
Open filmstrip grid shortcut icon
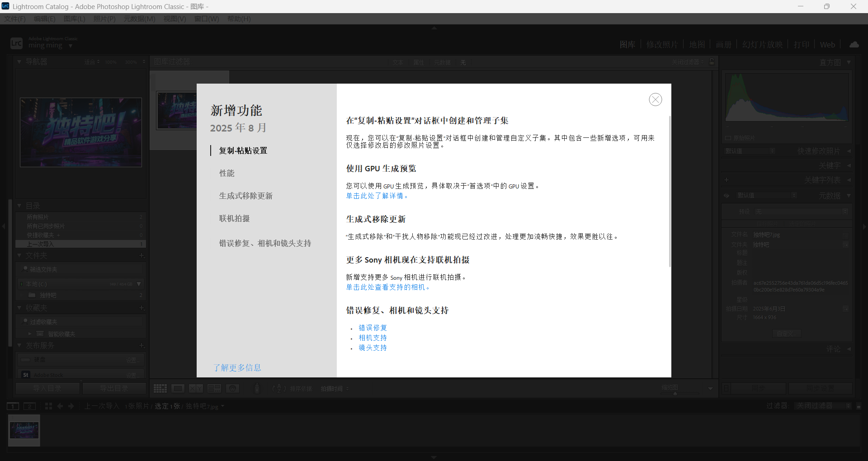tap(48, 406)
